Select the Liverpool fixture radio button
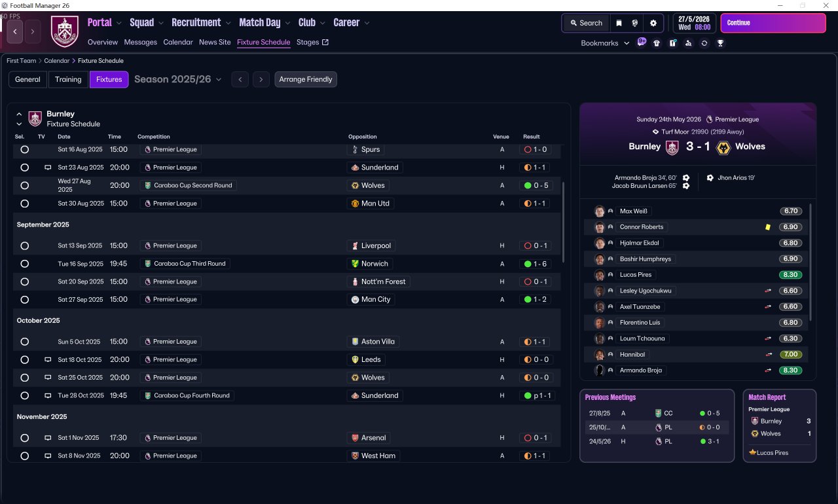This screenshot has height=504, width=838. (25, 246)
